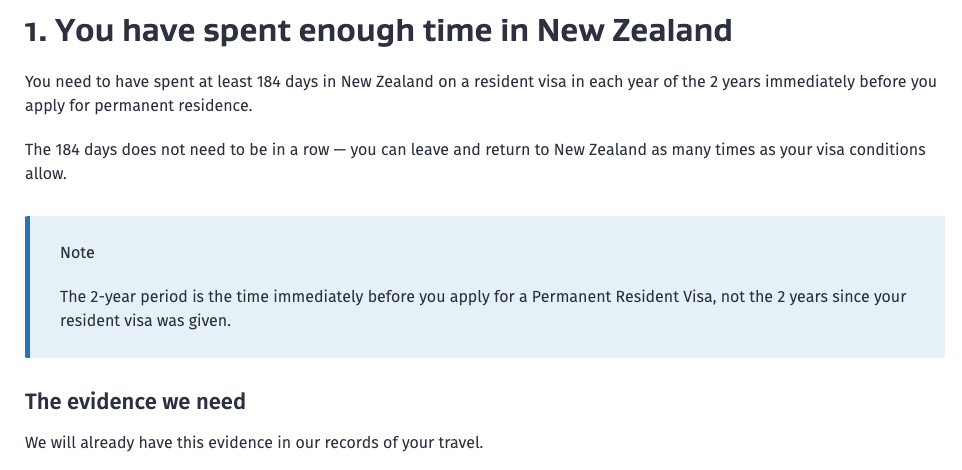962x470 pixels.
Task: Click the "Note" label in the blue box
Action: 77,253
